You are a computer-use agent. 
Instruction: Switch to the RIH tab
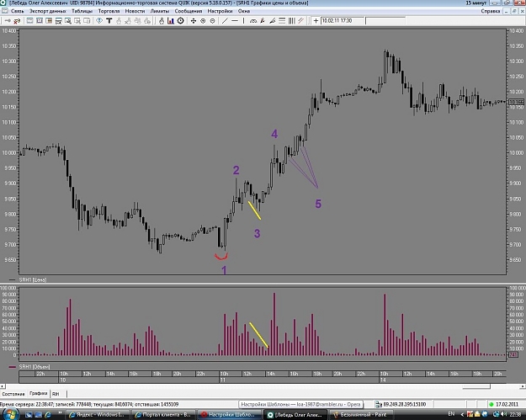[56, 394]
